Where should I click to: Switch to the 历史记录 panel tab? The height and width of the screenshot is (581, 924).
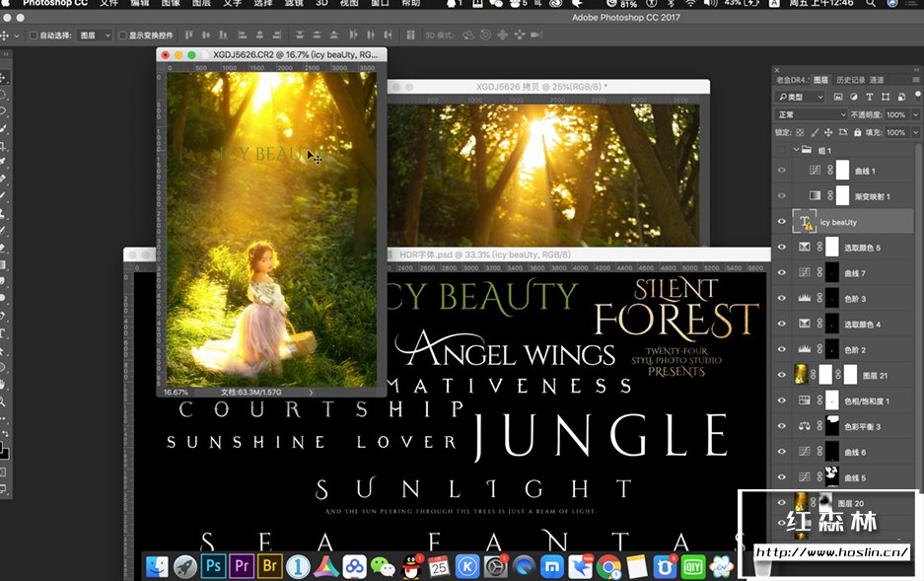click(x=849, y=80)
